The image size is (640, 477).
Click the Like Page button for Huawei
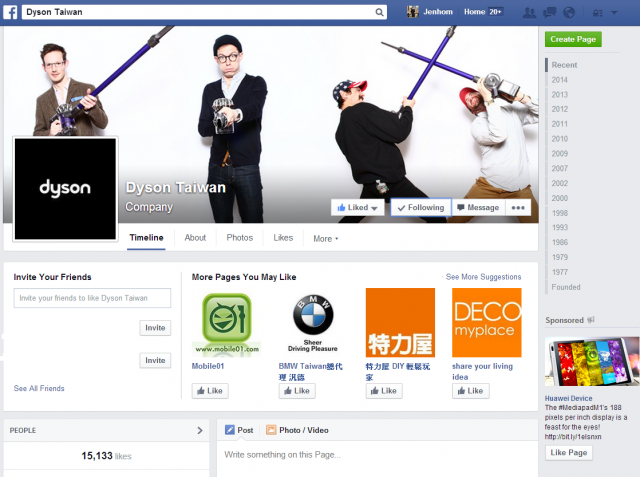(x=569, y=453)
